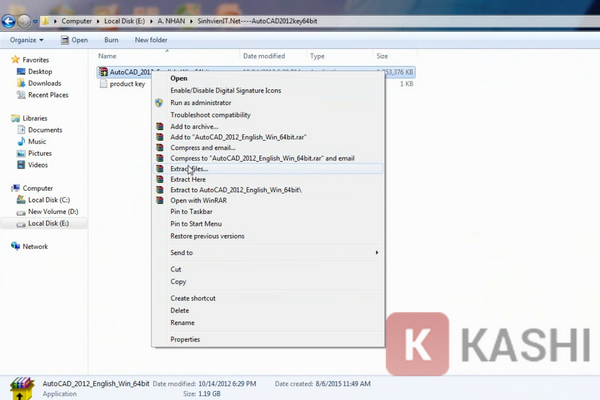Expand the Send to submenu arrow
Image resolution: width=600 pixels, height=400 pixels.
pos(377,253)
